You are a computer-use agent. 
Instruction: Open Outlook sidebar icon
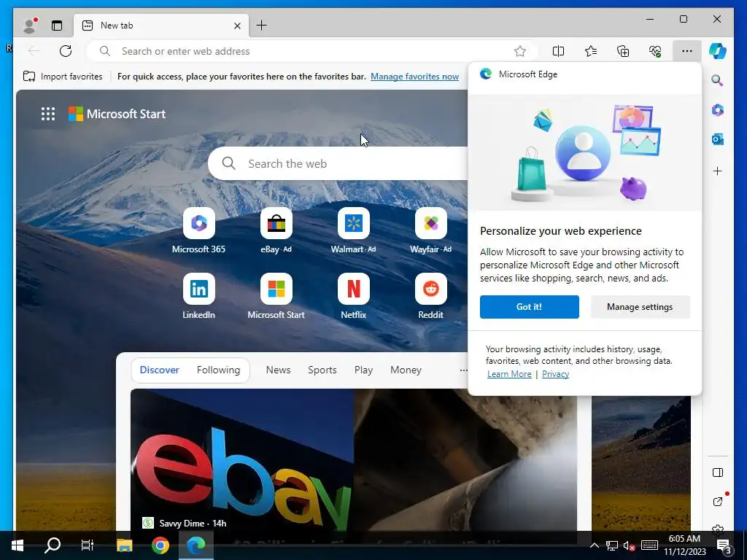tap(718, 139)
